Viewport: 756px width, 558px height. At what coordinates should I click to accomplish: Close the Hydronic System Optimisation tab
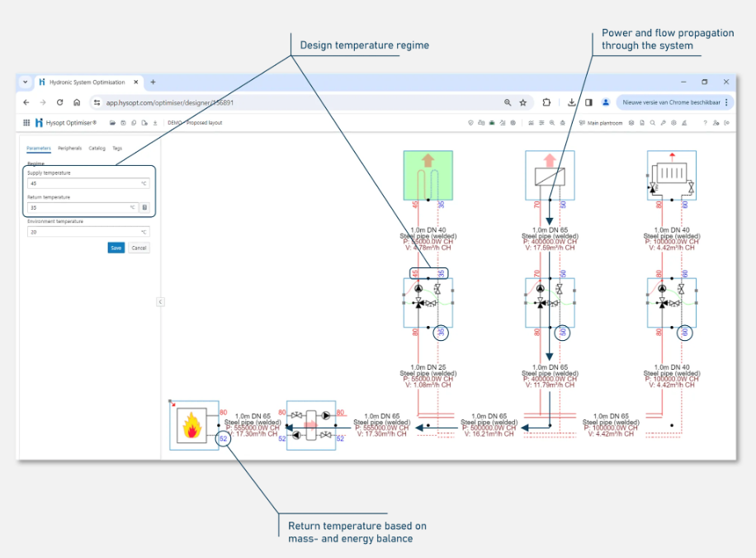(136, 82)
